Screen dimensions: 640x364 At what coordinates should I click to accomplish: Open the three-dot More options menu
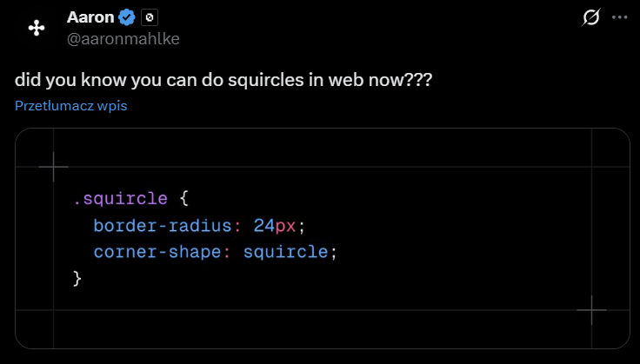coord(619,17)
